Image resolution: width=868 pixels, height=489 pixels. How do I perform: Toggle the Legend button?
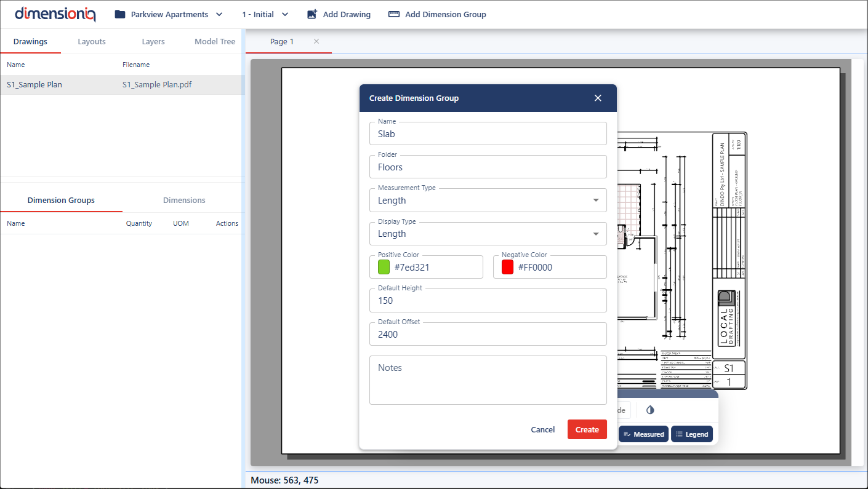[x=691, y=434]
